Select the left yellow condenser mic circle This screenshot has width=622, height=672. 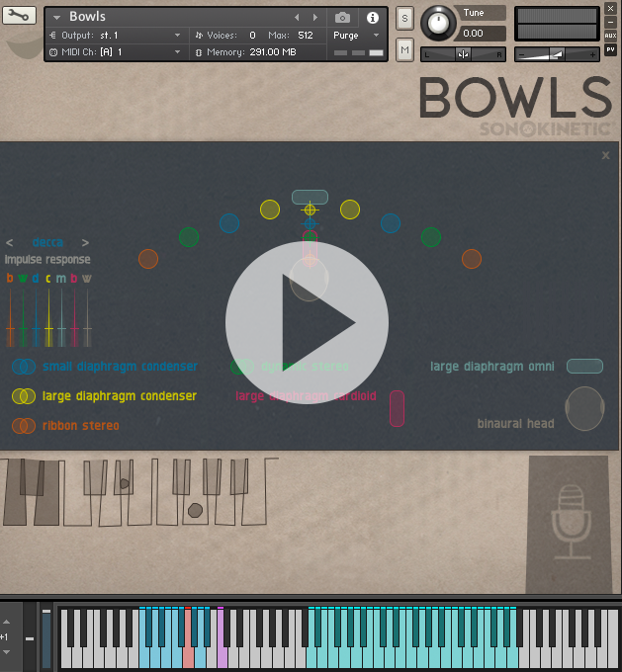pos(270,210)
